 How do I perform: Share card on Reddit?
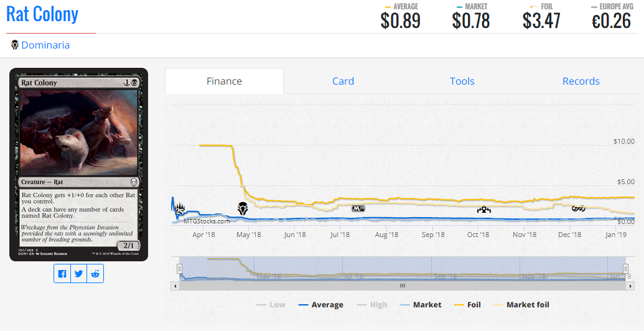pyautogui.click(x=95, y=274)
